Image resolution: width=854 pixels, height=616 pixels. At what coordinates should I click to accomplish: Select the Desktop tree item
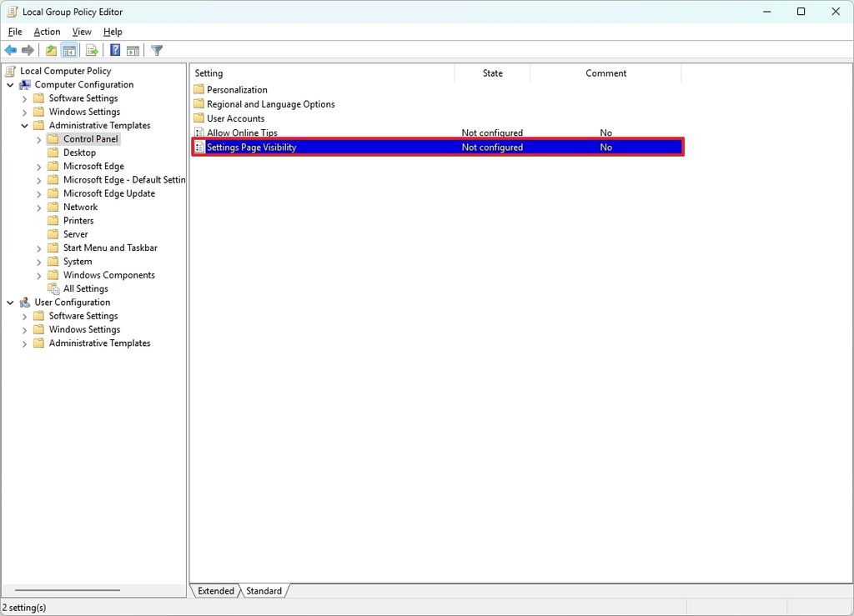coord(80,153)
